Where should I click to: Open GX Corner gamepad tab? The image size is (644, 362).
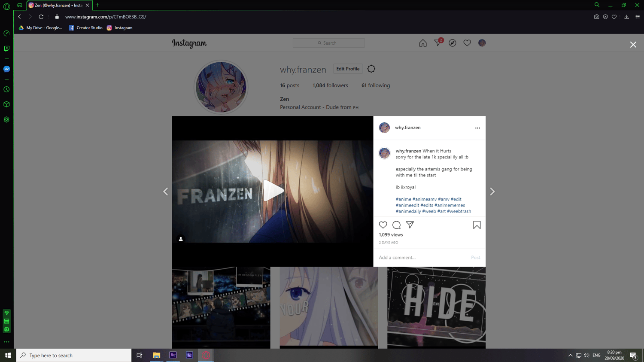coord(20,5)
